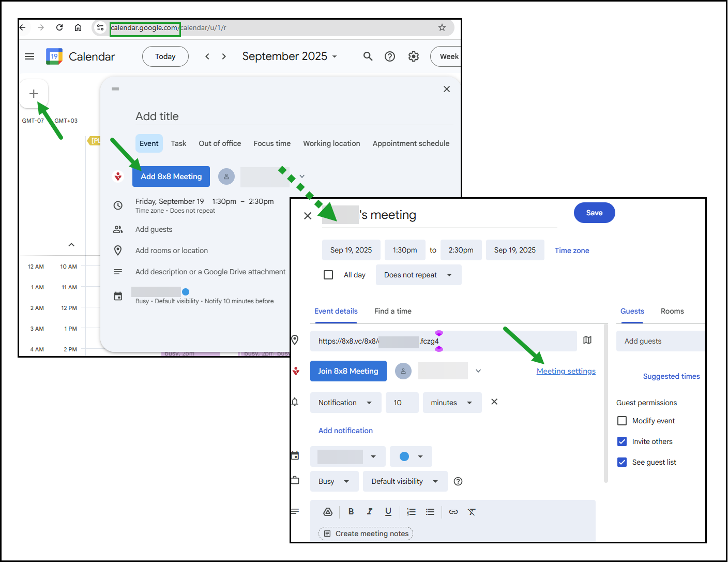This screenshot has height=562, width=728.
Task: Switch to the Find a time tab
Action: (392, 311)
